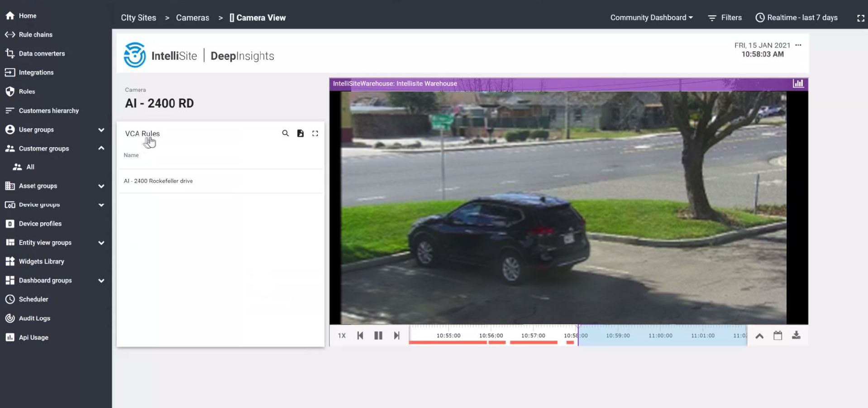The image size is (868, 408).
Task: Open the calendar date picker
Action: point(778,336)
